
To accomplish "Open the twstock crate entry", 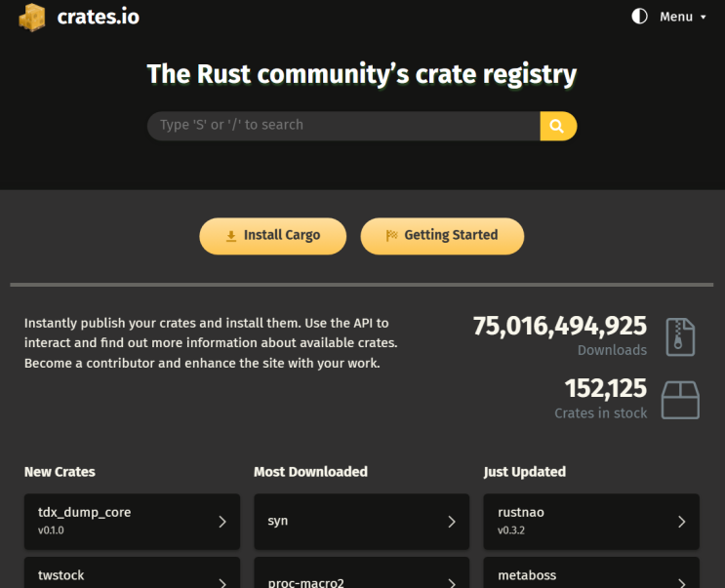I will tap(117, 577).
